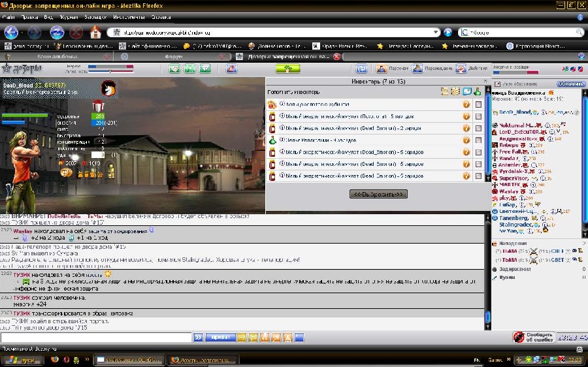
Task: Filter inventory by the green potion flask icon
Action: [x=477, y=91]
